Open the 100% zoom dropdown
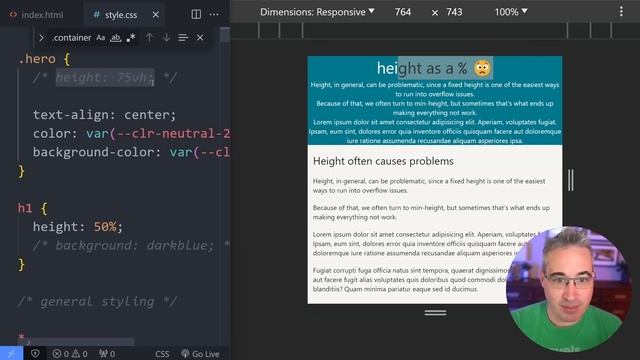Image resolution: width=640 pixels, height=360 pixels. coord(511,12)
